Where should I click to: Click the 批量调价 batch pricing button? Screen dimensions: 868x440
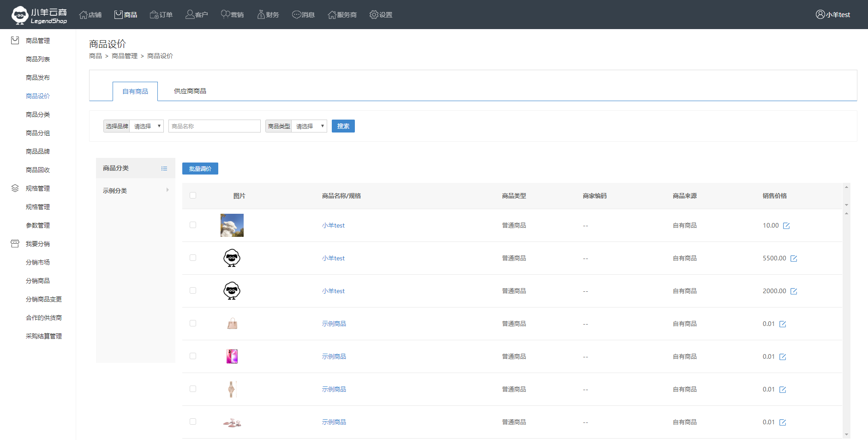coord(200,169)
